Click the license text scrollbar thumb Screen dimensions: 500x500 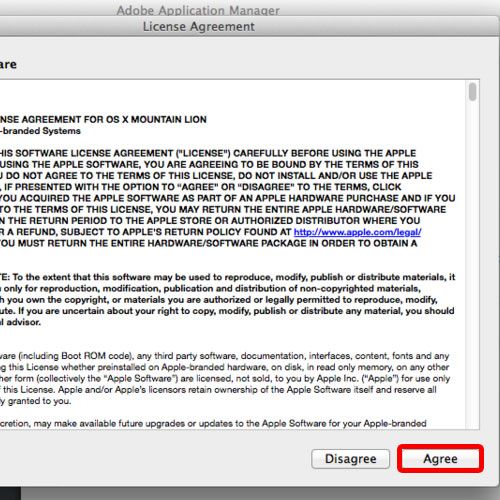pyautogui.click(x=472, y=92)
